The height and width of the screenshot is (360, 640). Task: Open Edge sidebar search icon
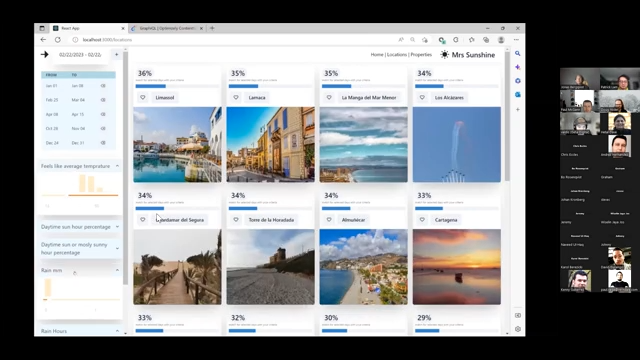(518, 53)
